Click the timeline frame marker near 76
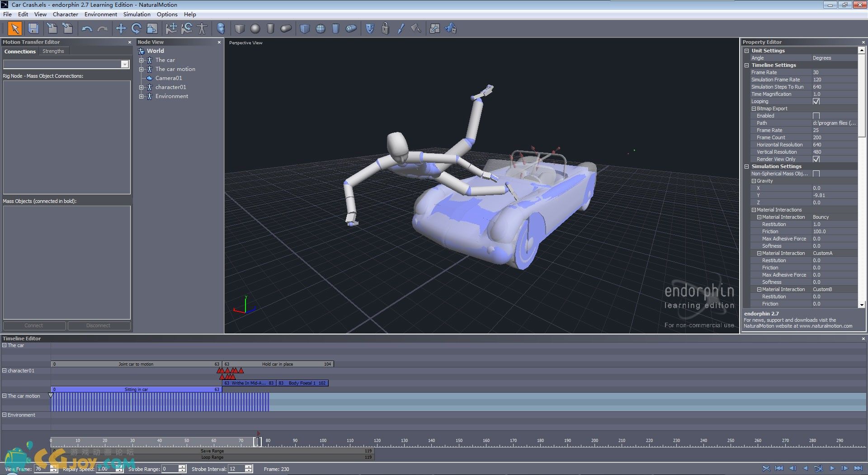Viewport: 868px width, 475px height. click(257, 442)
